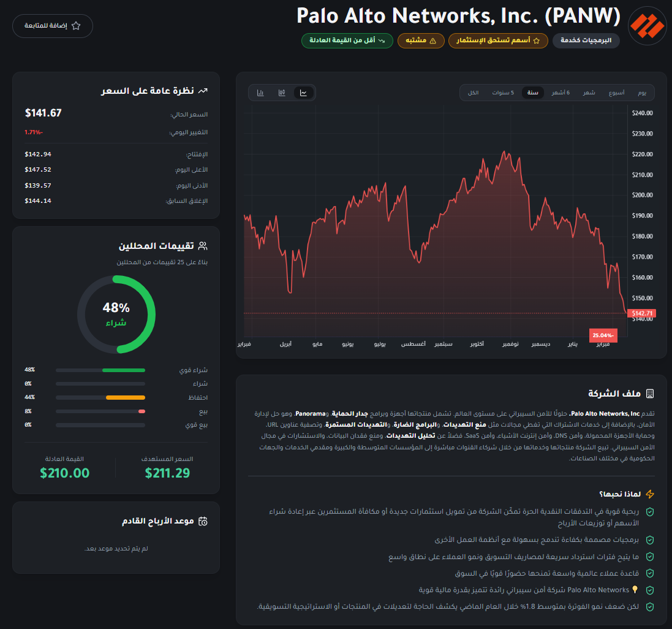This screenshot has width=672, height=629.
Task: Click the أغسطس month label on the chart axis
Action: coord(413,344)
